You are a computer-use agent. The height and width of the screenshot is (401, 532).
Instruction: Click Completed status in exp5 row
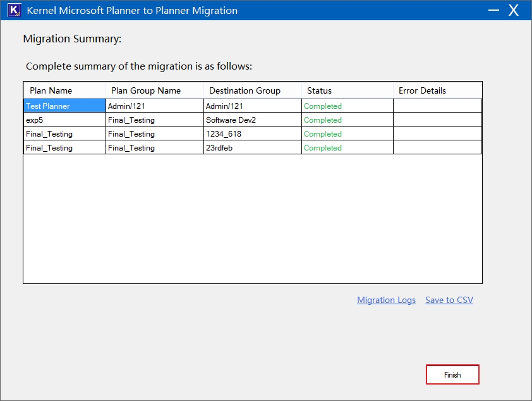[x=348, y=120]
